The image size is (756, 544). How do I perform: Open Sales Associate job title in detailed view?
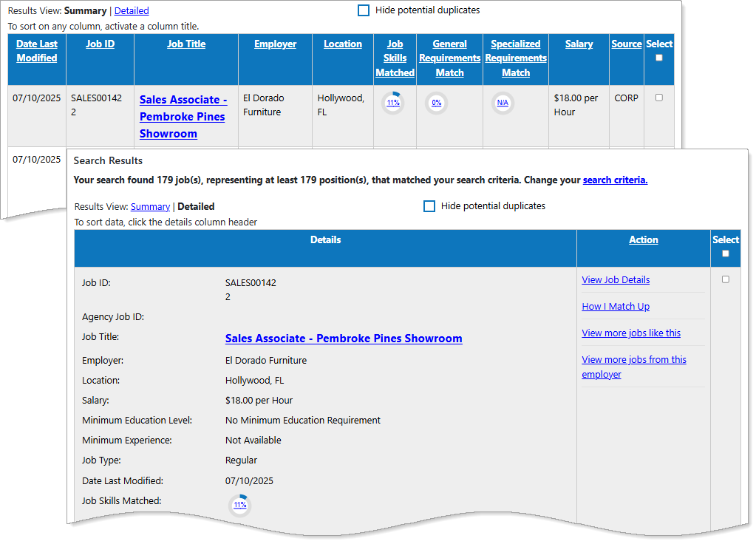click(344, 339)
